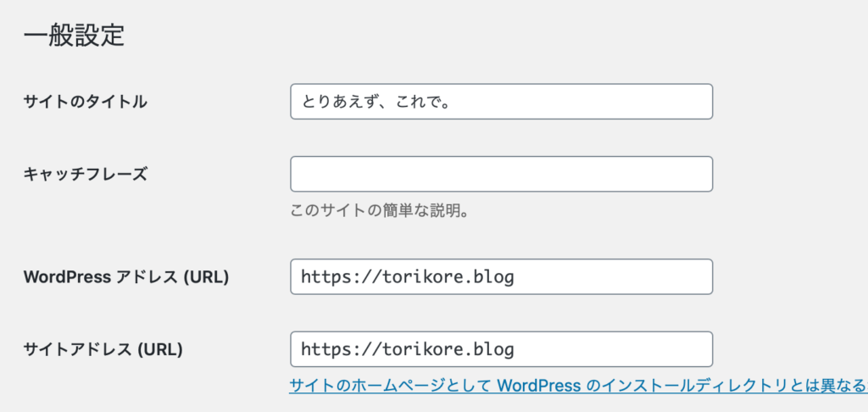Click the 一般設定 page heading
This screenshot has height=412, width=868.
(75, 36)
